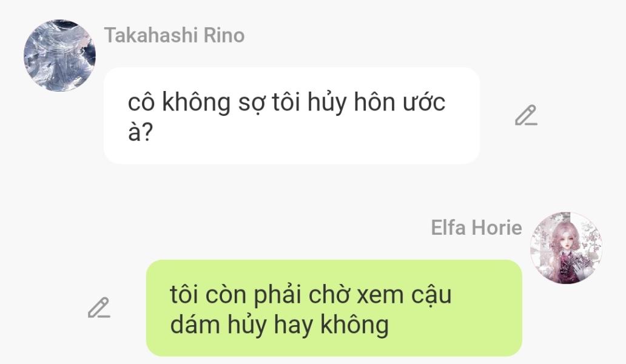
Task: Tap the edit pencil beside Elfa Horie's message
Action: [99, 308]
